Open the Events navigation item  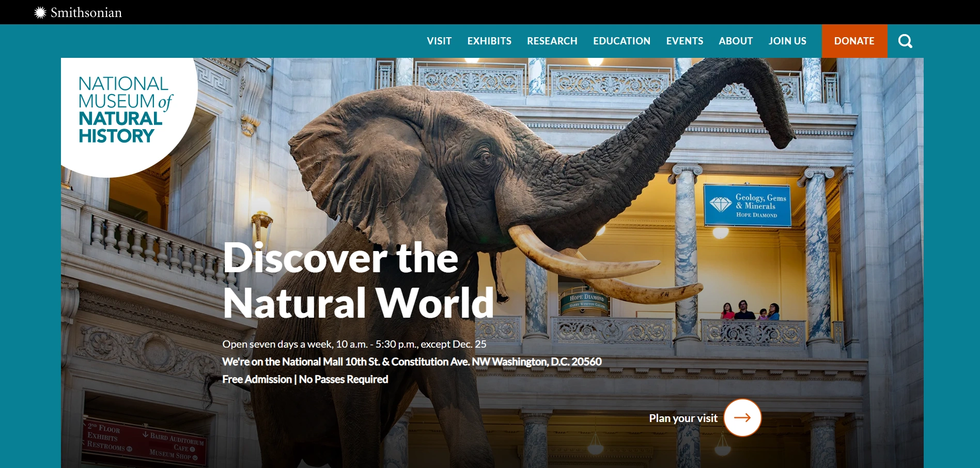[x=685, y=41]
